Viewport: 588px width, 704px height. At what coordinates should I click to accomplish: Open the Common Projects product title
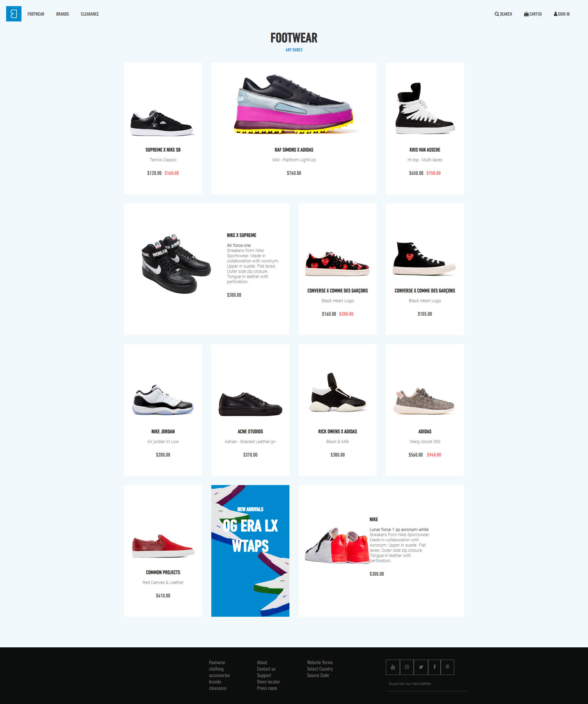pyautogui.click(x=163, y=572)
